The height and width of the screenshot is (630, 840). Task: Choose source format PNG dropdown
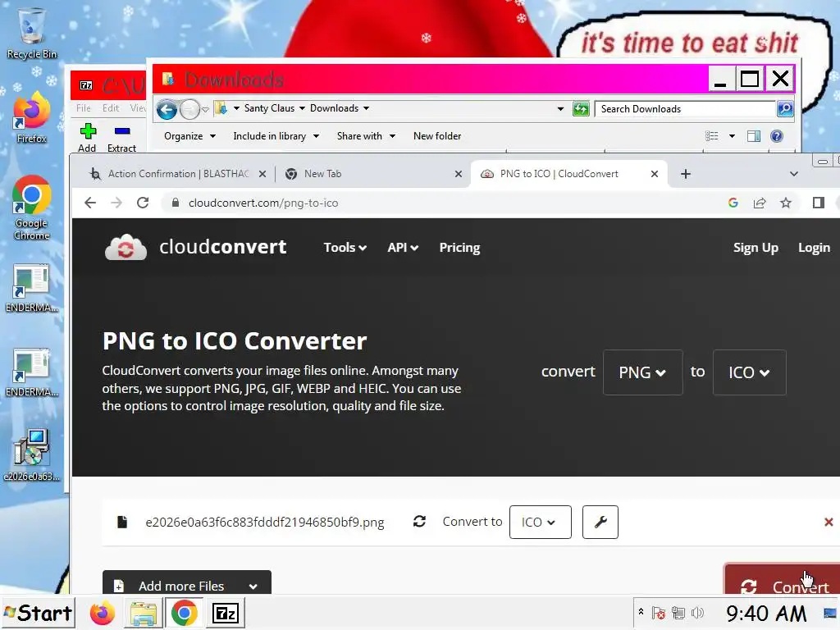(642, 372)
